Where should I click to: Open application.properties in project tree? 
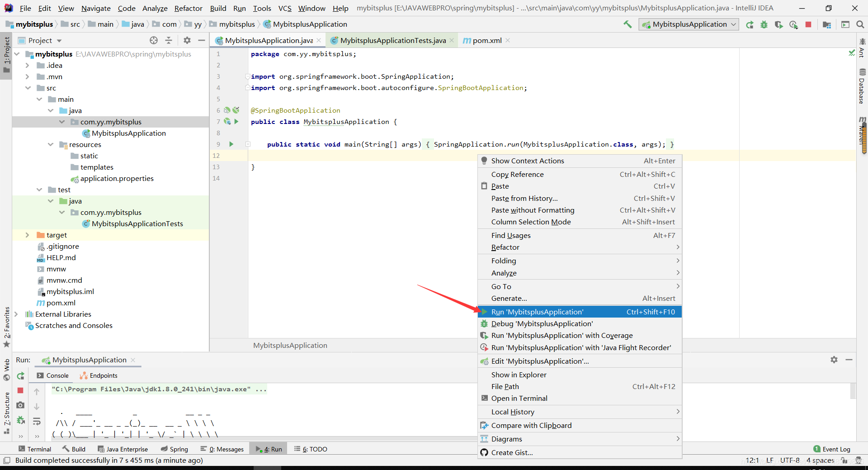117,179
